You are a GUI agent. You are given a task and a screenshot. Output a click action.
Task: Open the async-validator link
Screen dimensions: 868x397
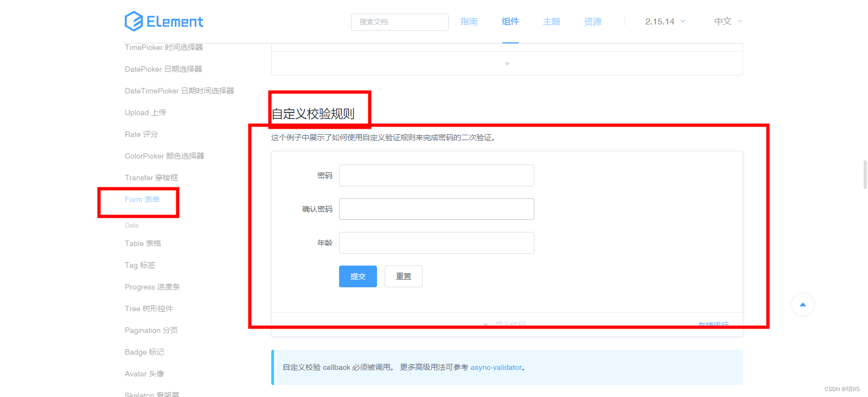tap(496, 368)
